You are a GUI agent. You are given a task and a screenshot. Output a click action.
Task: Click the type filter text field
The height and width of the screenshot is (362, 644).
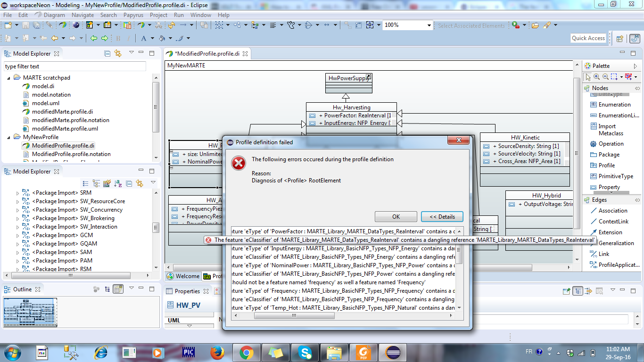75,66
